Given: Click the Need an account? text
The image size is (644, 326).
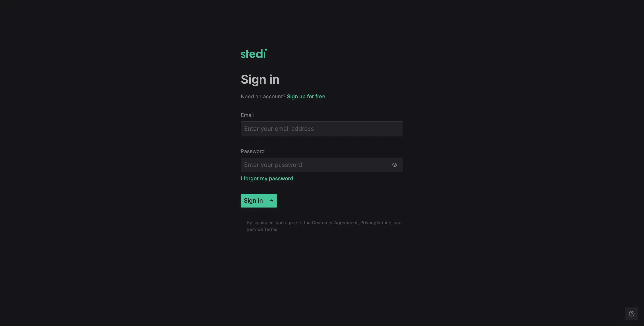Looking at the screenshot, I should tap(263, 96).
